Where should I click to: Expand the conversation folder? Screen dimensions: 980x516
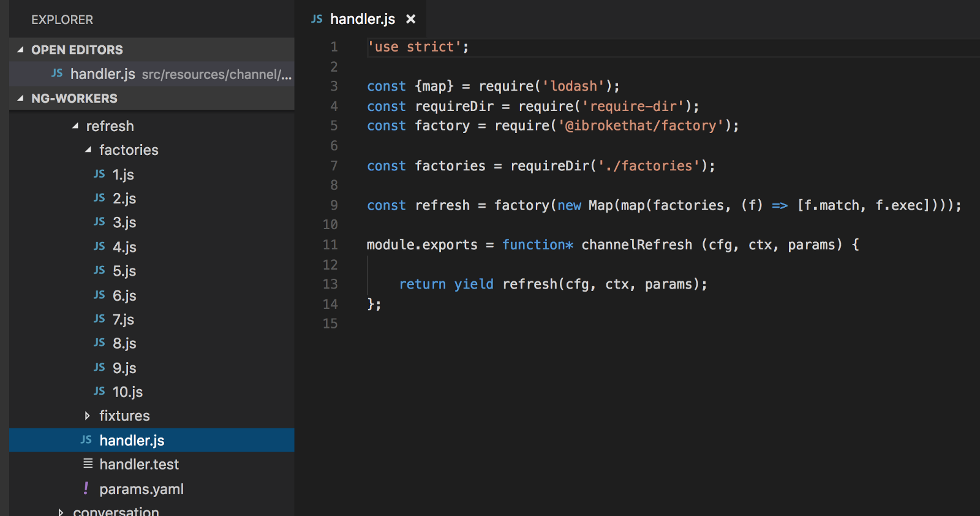(61, 511)
